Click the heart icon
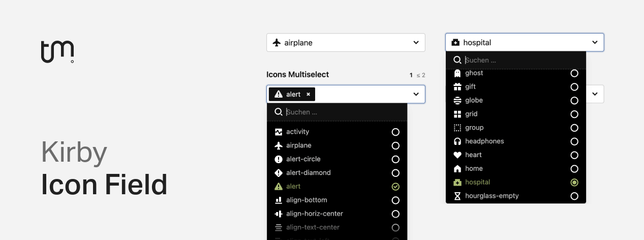The width and height of the screenshot is (644, 240). pyautogui.click(x=457, y=155)
